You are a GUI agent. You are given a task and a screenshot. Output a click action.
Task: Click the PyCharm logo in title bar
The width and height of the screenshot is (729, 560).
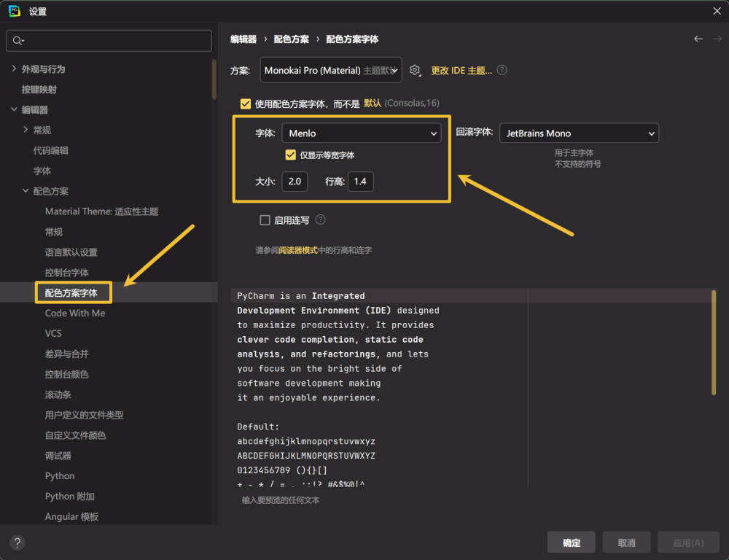coord(14,11)
